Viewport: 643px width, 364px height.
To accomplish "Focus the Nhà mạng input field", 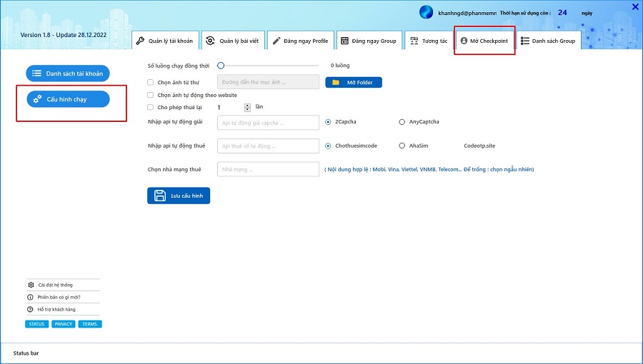I will click(268, 169).
